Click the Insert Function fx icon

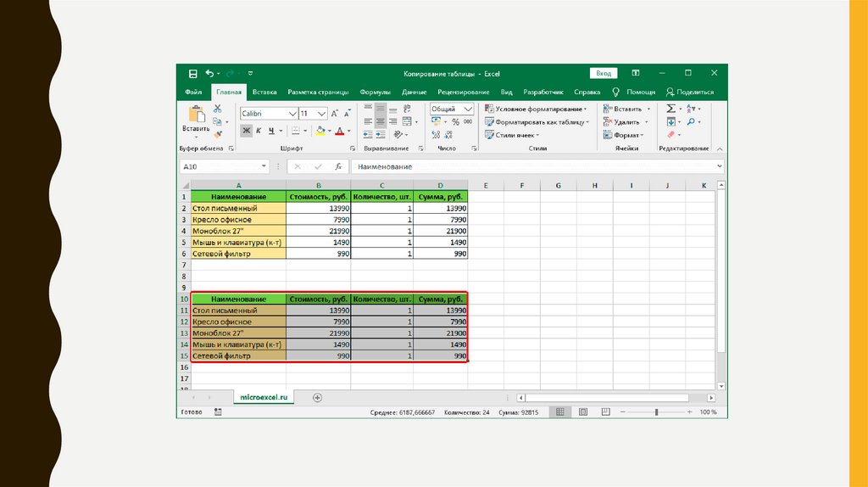pos(338,167)
